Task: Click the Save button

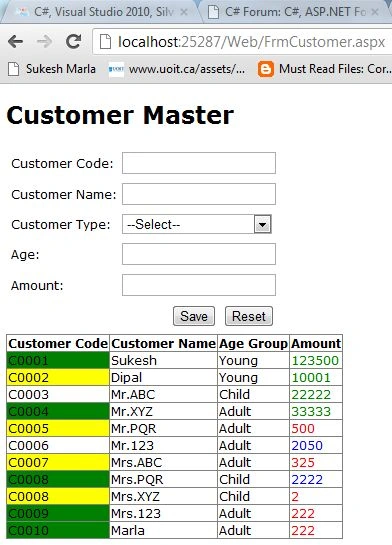Action: click(194, 316)
